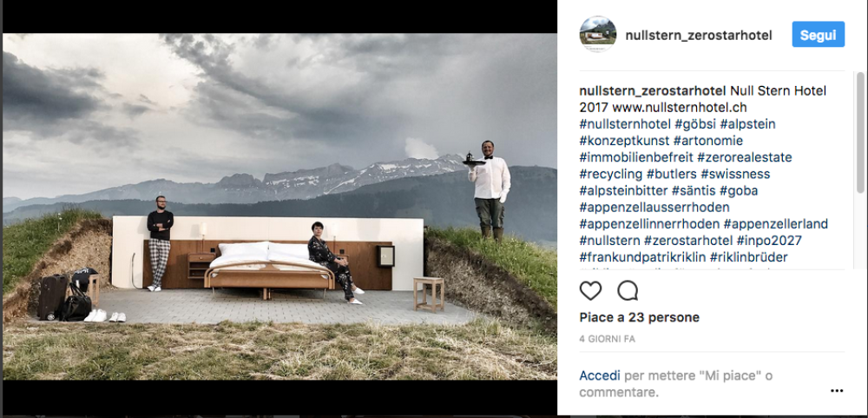View who liked via Piace a 23 persone
868x418 pixels.
(x=640, y=318)
